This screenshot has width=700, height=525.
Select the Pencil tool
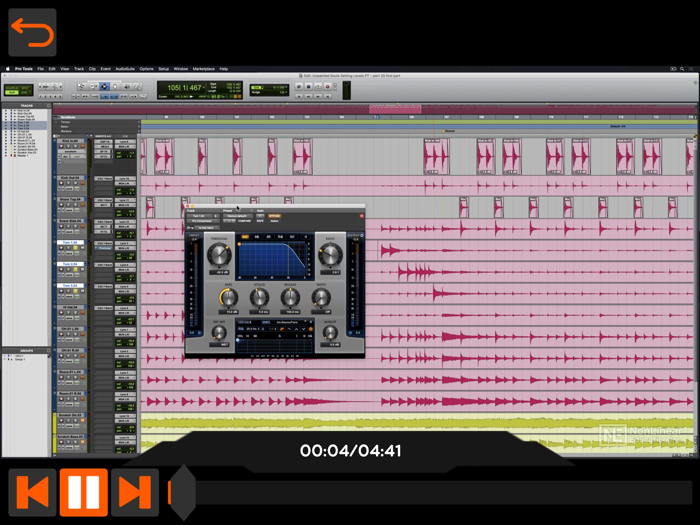[138, 86]
